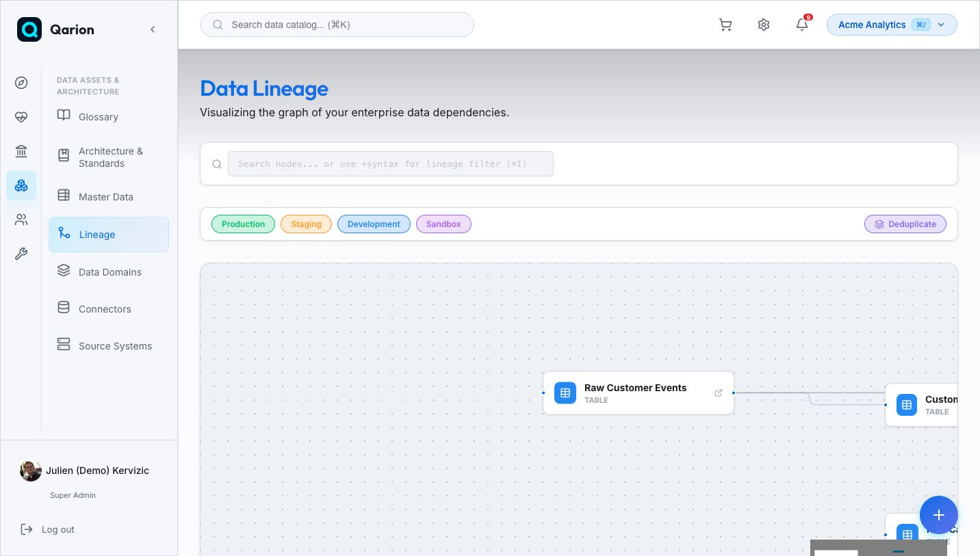The width and height of the screenshot is (980, 556).
Task: Go to Architecture & Standards
Action: (109, 157)
